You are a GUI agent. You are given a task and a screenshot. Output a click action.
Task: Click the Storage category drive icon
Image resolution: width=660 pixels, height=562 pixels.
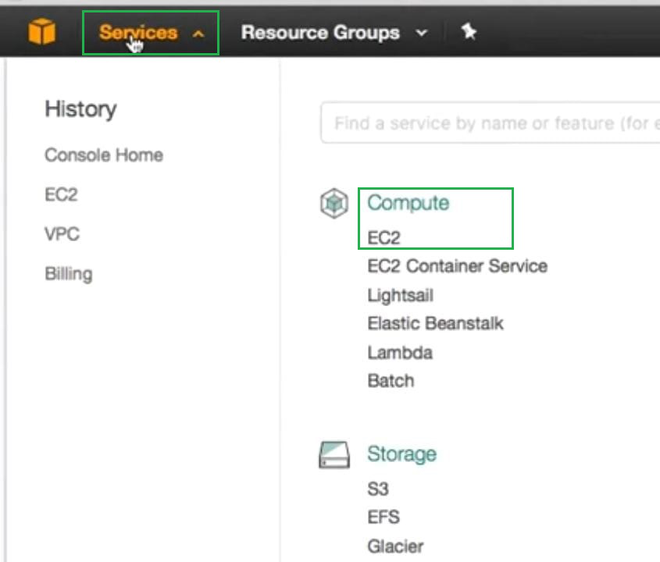pyautogui.click(x=333, y=456)
